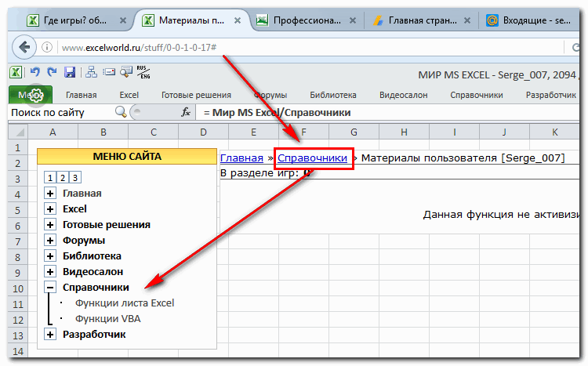Close the 'Где игры? об...' tab
The height and width of the screenshot is (366, 588).
point(122,20)
